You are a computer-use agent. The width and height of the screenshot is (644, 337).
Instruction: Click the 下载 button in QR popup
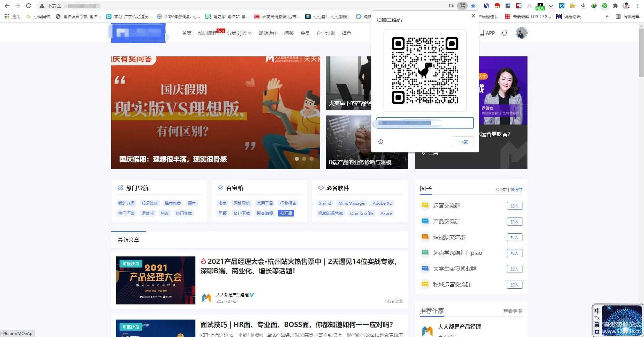pos(463,142)
